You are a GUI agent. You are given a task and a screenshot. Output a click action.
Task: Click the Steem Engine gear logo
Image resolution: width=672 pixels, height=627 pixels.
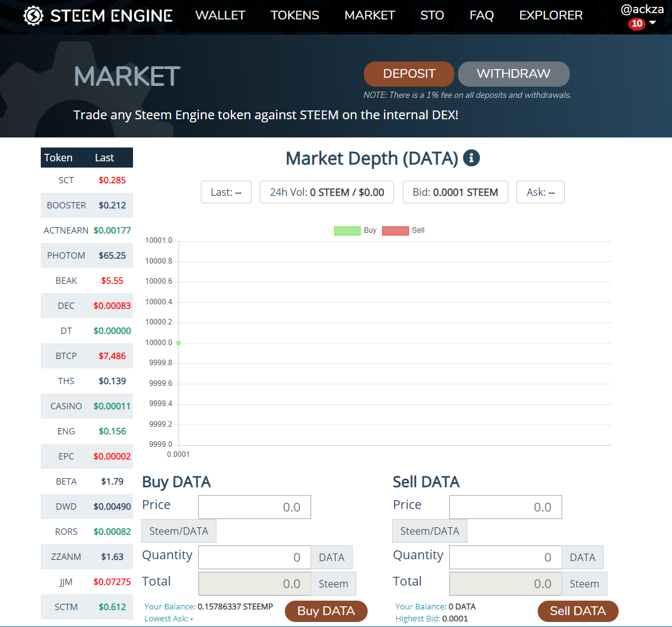33,16
